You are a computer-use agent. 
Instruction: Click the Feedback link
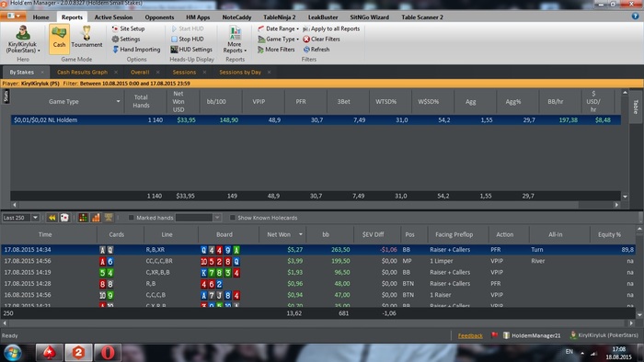coord(470,335)
